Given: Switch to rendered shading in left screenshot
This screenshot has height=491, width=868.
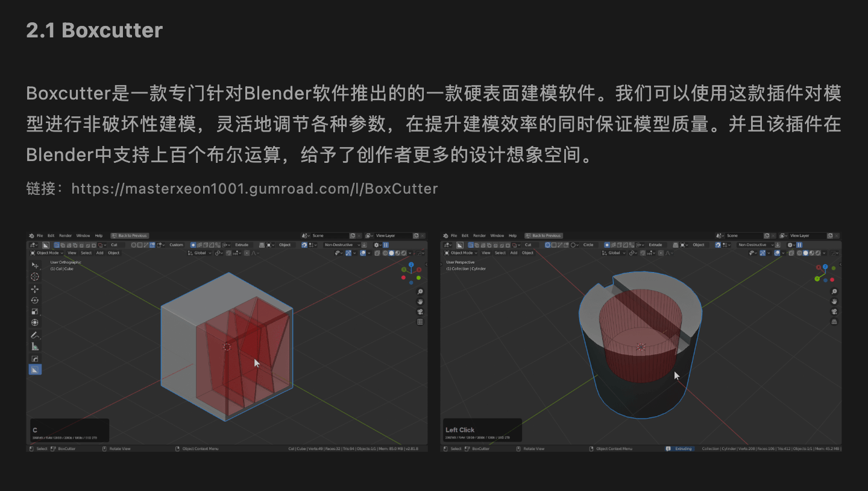Looking at the screenshot, I should click(x=404, y=253).
